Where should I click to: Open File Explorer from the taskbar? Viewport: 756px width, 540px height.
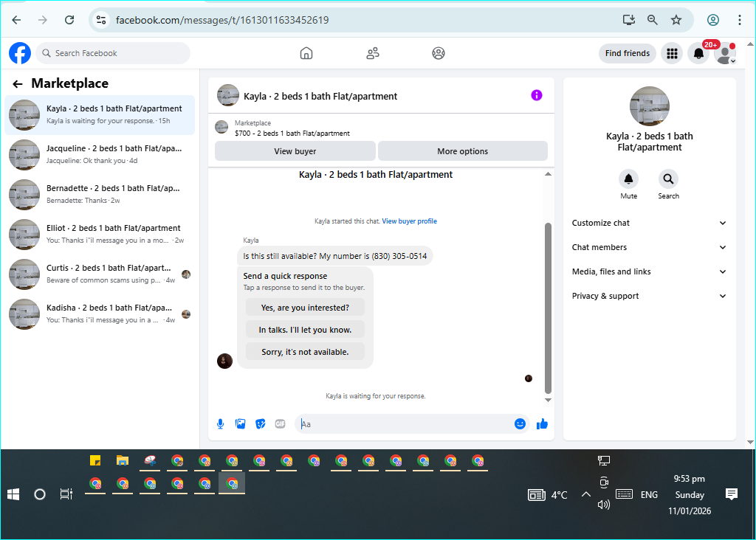123,461
